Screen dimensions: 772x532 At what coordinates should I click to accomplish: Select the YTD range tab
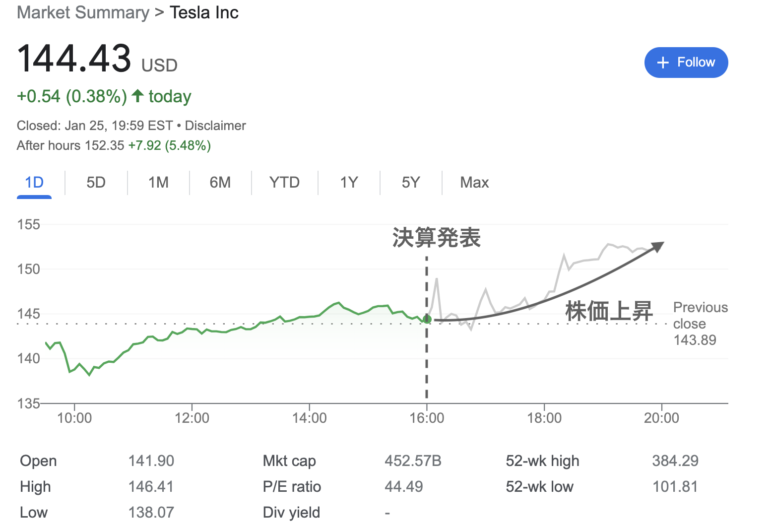(284, 183)
